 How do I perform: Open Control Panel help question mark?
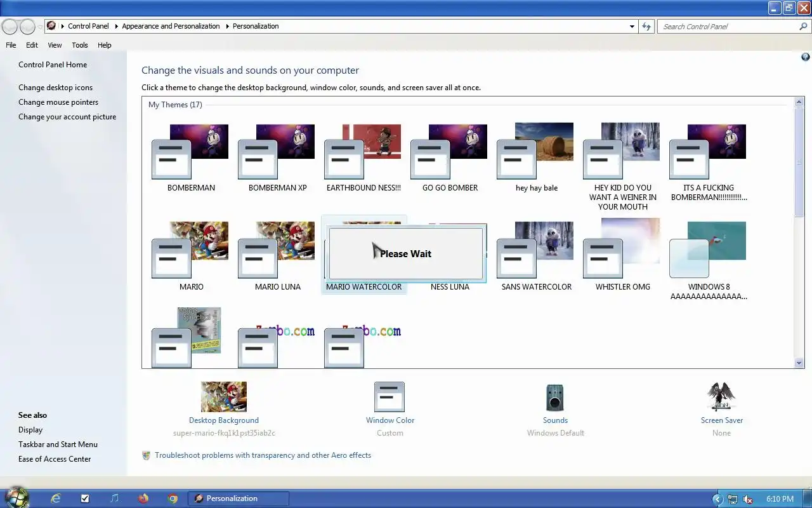point(806,57)
